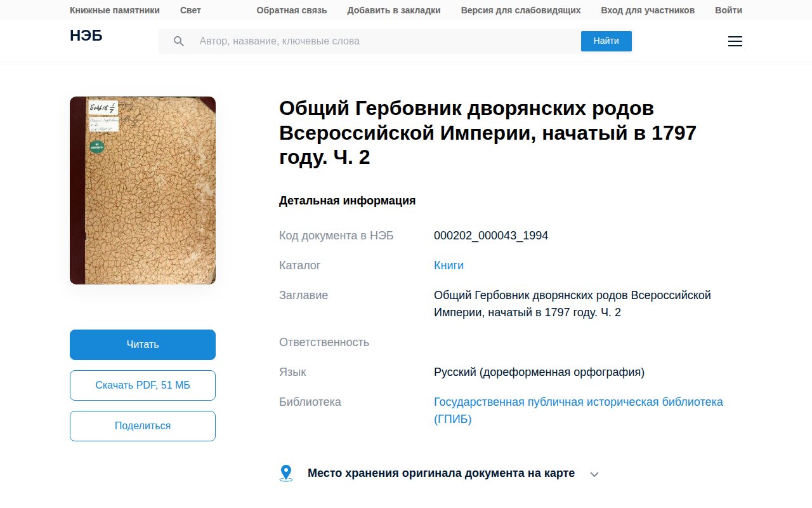Screen dimensions: 812x508
Task: Click the Заглавие field label
Action: pos(303,295)
